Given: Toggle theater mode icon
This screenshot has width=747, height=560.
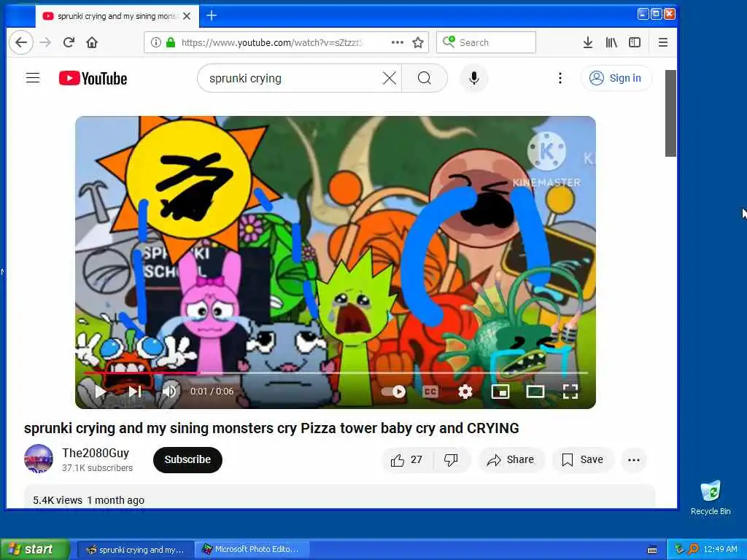Looking at the screenshot, I should 535,392.
